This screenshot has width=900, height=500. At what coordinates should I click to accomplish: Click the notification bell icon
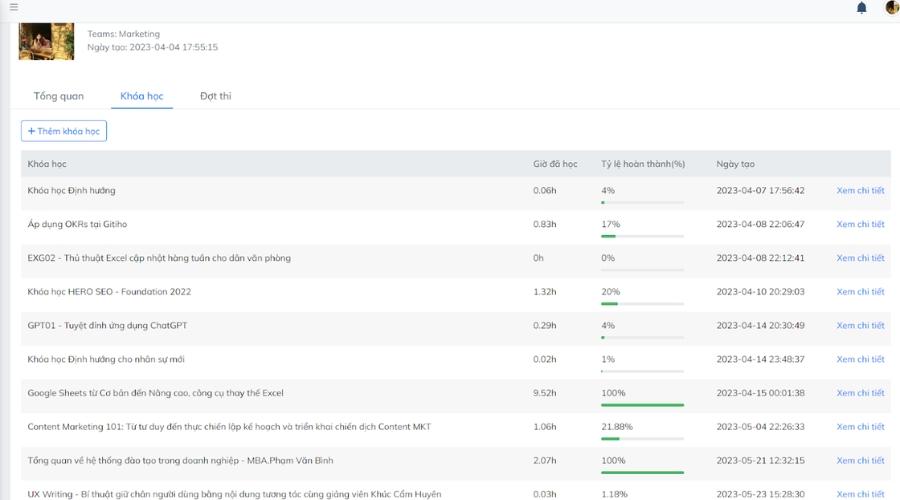pos(862,8)
